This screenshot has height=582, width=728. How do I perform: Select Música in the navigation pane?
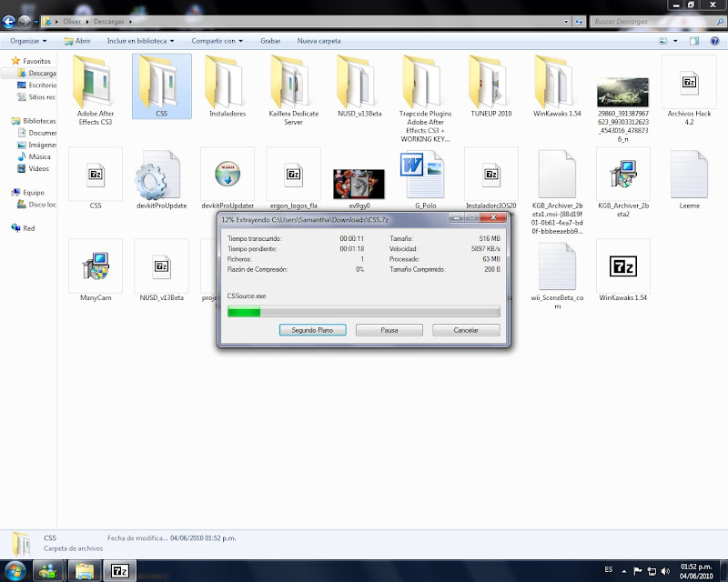tap(34, 156)
